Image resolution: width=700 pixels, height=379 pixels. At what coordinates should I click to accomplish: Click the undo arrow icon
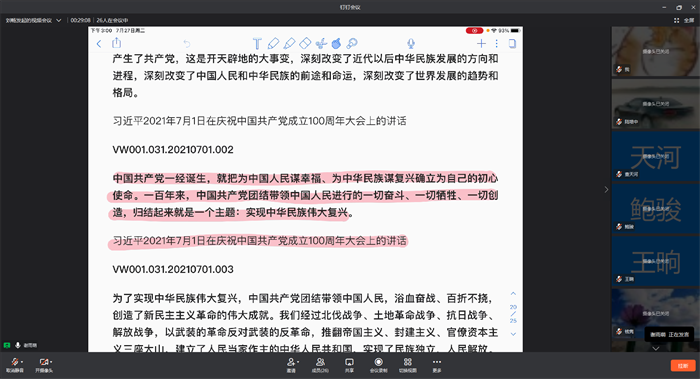coord(187,44)
